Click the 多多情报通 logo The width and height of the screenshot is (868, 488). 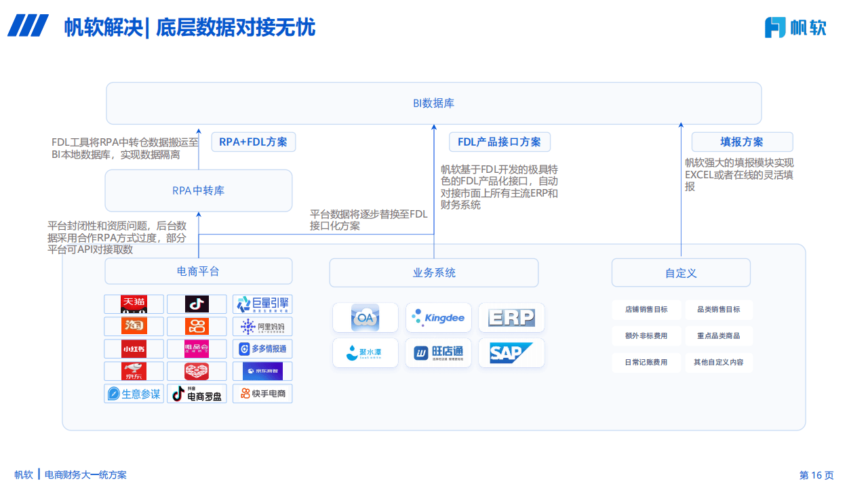pyautogui.click(x=262, y=348)
